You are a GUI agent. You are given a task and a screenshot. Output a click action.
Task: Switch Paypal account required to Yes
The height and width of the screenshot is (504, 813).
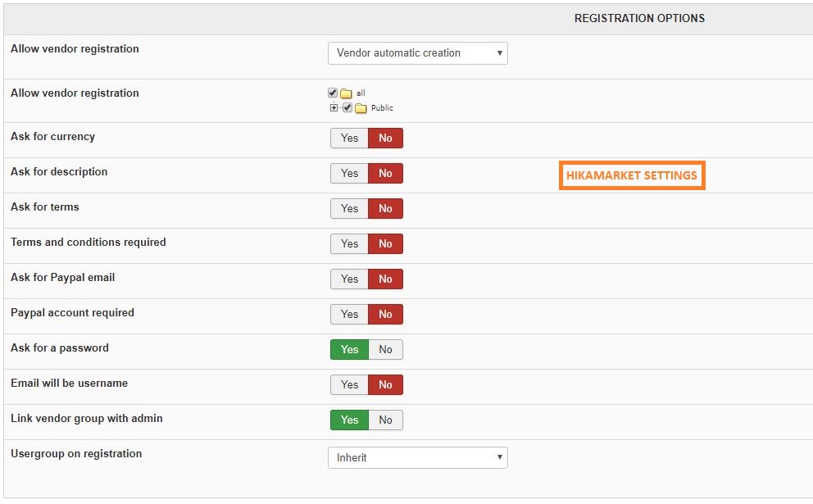349,314
